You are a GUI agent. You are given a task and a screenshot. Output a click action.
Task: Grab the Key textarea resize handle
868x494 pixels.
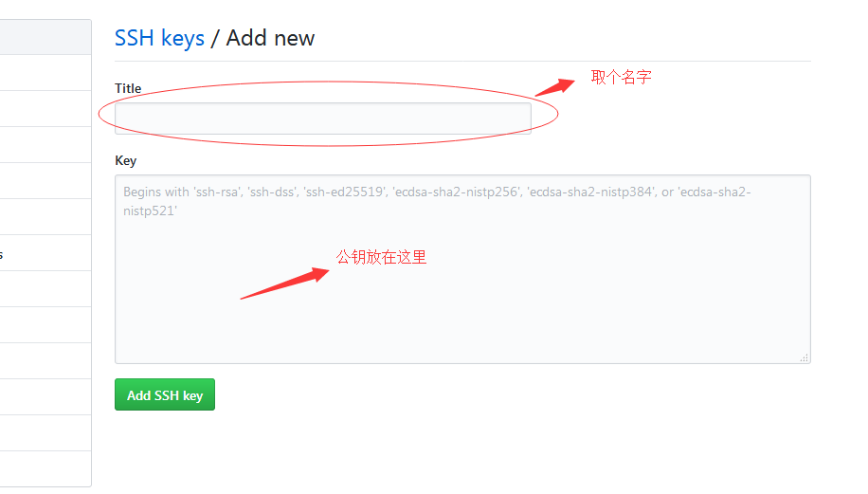805,357
